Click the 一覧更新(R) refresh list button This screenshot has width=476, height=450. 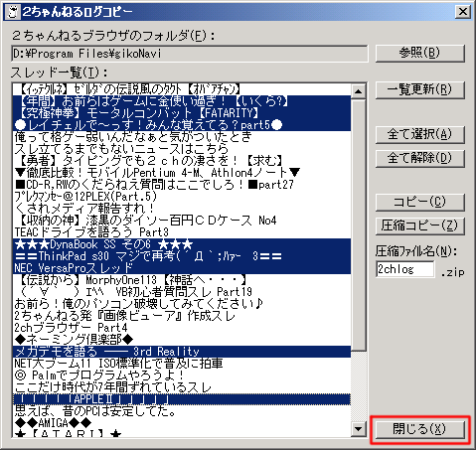tap(420, 89)
